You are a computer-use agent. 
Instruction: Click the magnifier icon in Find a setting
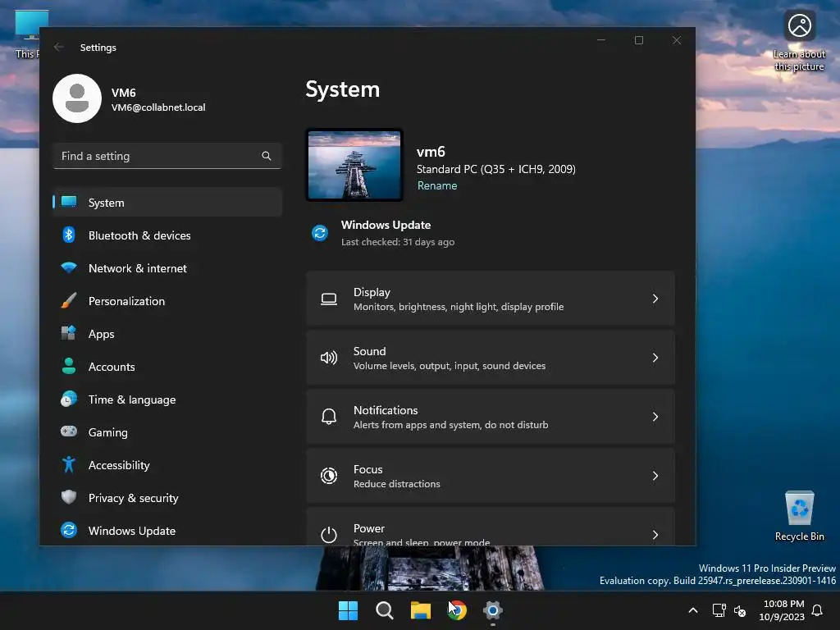(x=267, y=156)
